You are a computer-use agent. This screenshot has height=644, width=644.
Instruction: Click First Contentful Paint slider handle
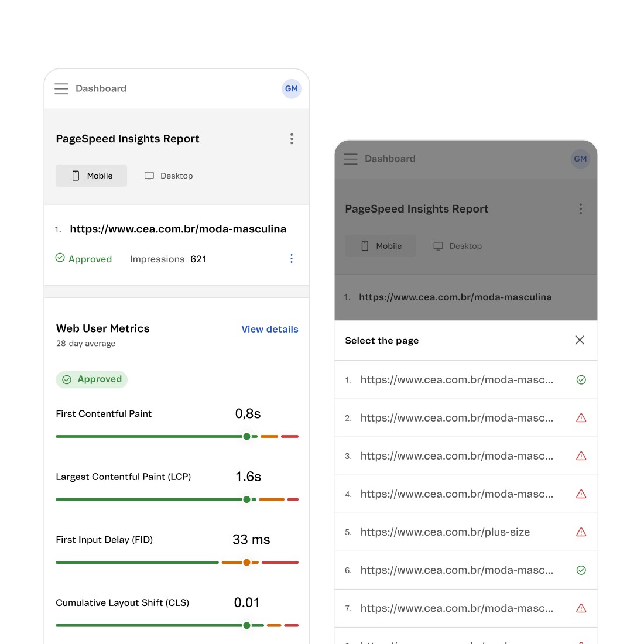(246, 436)
